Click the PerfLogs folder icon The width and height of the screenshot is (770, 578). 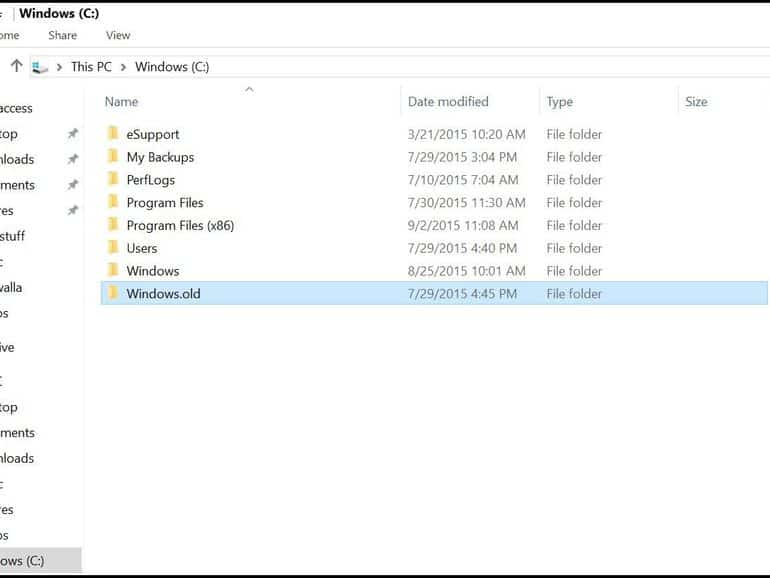(x=113, y=179)
